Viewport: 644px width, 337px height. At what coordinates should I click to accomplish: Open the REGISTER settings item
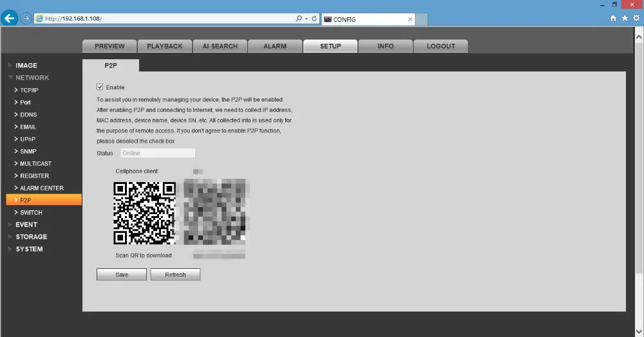[x=35, y=176]
